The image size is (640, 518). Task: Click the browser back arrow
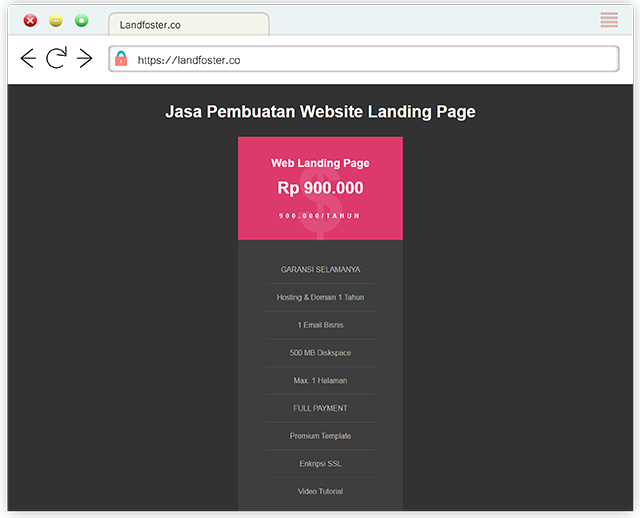(x=28, y=59)
